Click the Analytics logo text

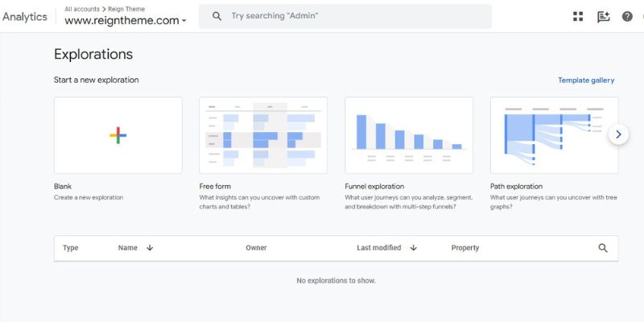tap(25, 17)
